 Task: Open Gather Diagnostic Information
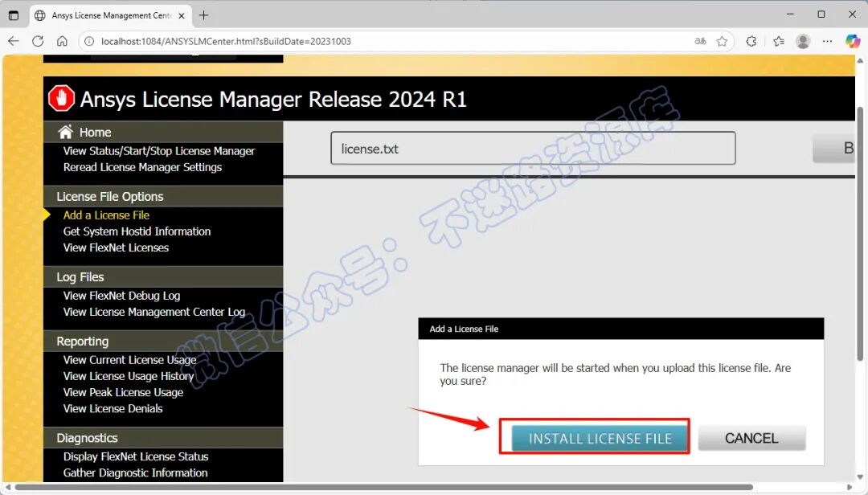[135, 472]
